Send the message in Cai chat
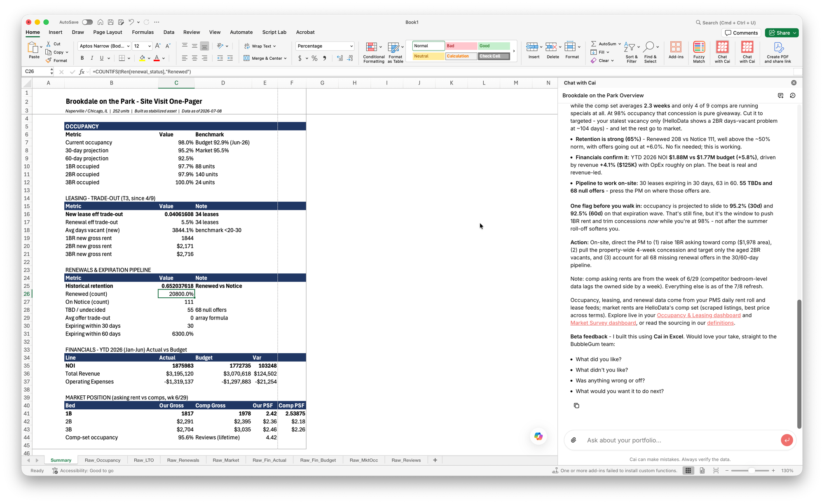This screenshot has width=824, height=504. [787, 440]
